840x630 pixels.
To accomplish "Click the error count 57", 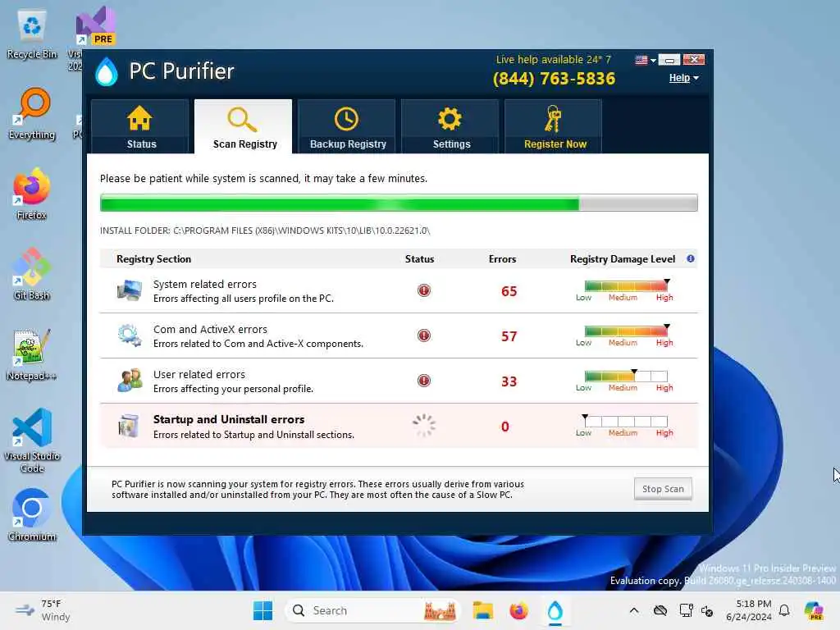I will pyautogui.click(x=509, y=336).
